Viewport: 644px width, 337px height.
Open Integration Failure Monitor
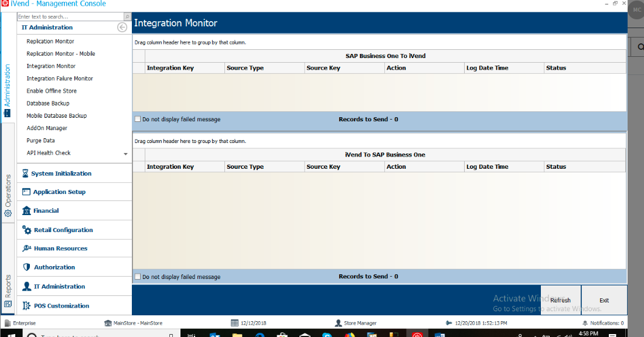click(x=60, y=79)
